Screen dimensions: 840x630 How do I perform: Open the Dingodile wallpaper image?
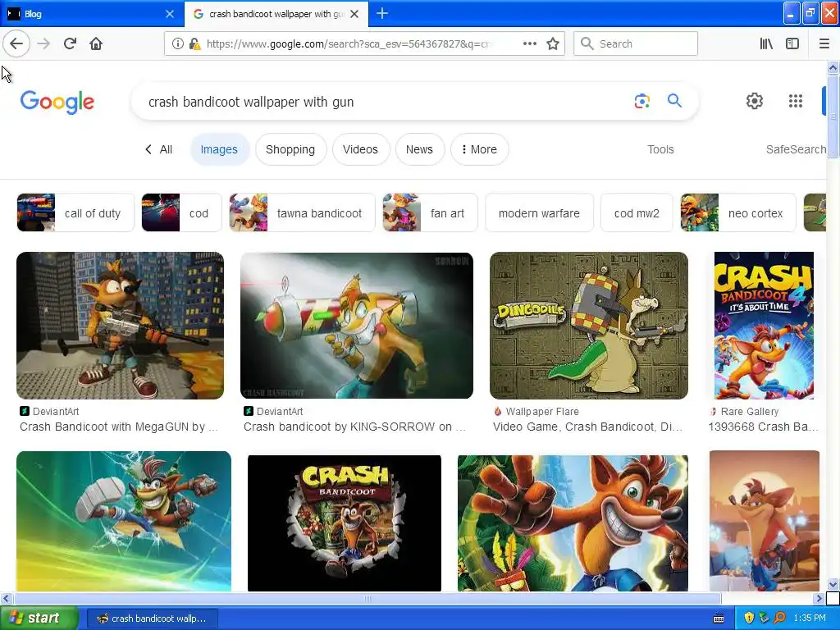[589, 326]
